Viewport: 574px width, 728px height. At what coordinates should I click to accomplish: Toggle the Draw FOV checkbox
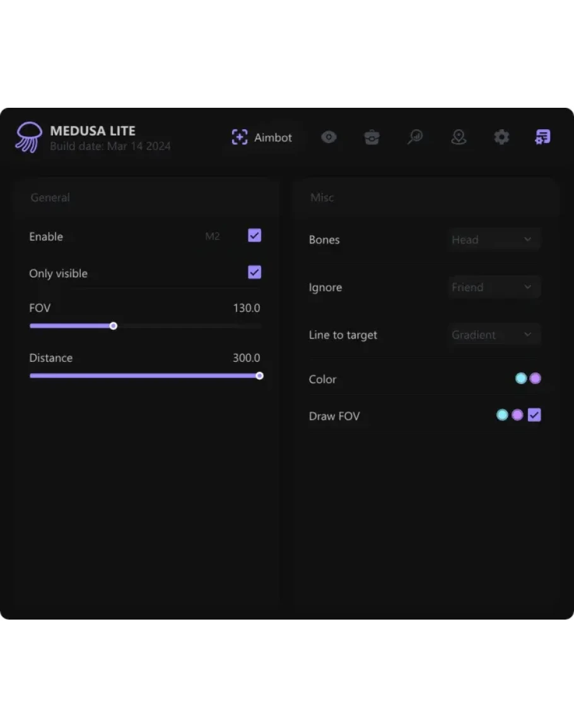tap(534, 415)
